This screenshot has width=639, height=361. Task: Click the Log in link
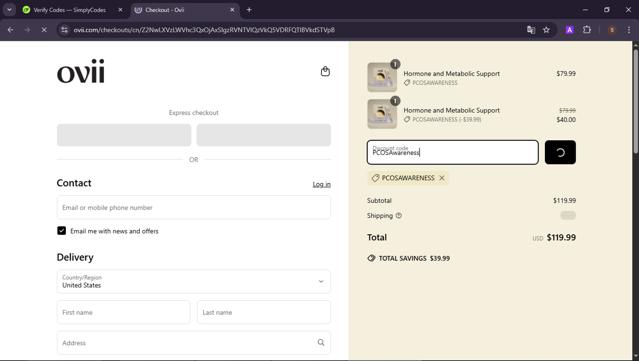[x=322, y=185]
